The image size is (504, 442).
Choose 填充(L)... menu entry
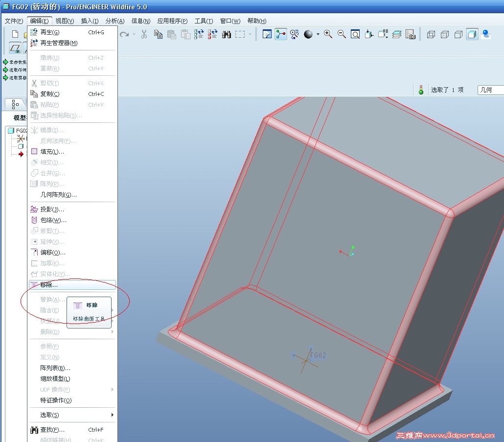pyautogui.click(x=72, y=151)
